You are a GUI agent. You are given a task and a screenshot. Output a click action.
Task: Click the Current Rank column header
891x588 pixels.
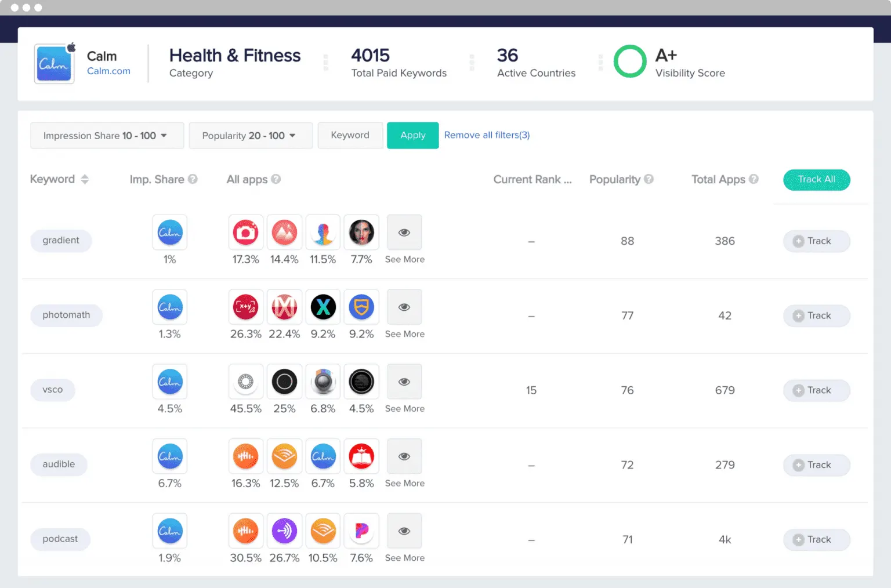(533, 179)
